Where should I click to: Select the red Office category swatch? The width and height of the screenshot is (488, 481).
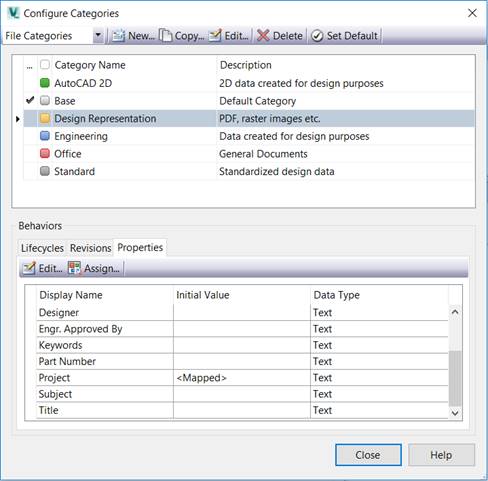[45, 153]
